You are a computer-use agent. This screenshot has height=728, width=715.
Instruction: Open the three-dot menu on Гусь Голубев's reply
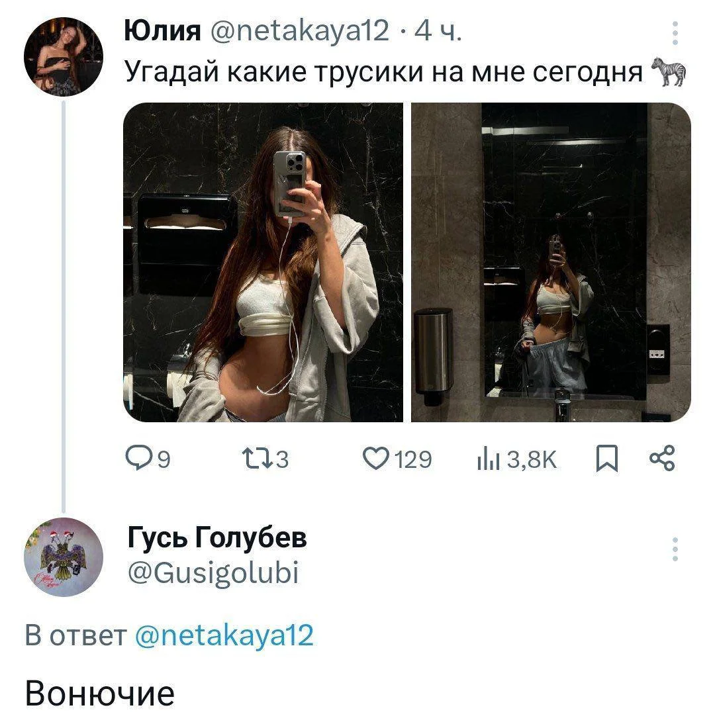[675, 549]
